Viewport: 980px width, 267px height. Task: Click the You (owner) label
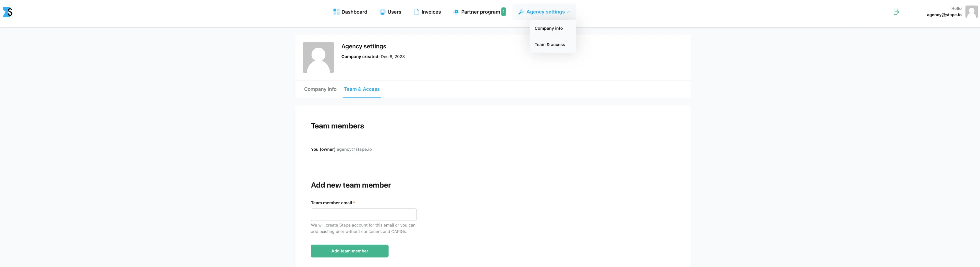click(323, 149)
